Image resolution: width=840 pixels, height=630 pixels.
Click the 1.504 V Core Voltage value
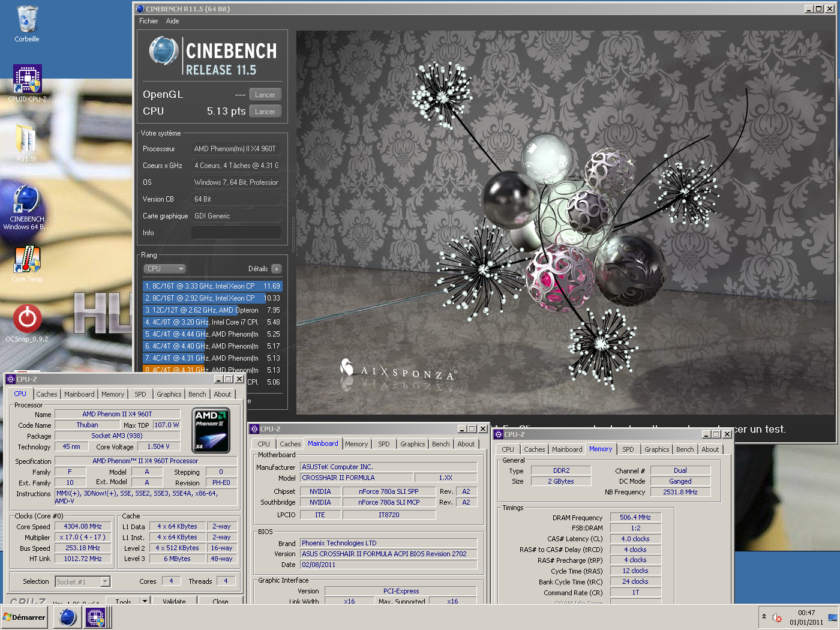158,446
